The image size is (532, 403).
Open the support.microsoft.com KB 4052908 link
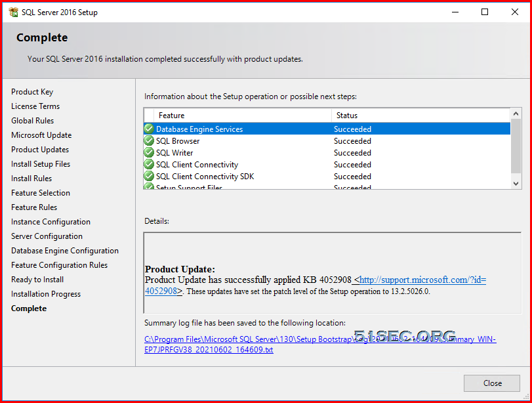[x=422, y=280]
